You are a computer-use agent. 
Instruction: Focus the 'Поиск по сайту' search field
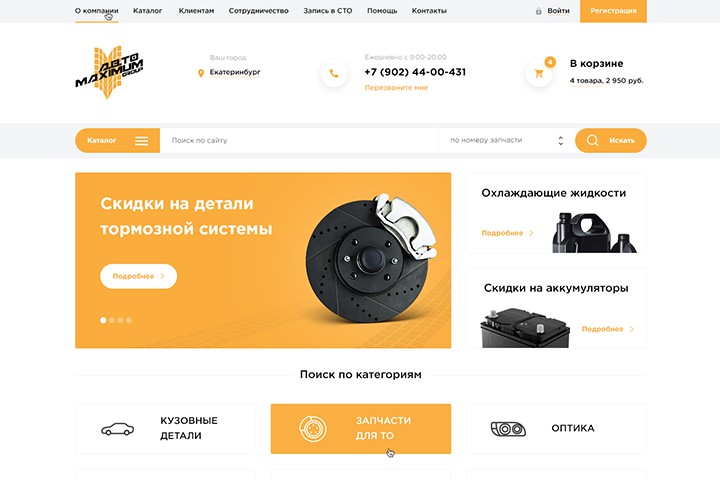[299, 141]
